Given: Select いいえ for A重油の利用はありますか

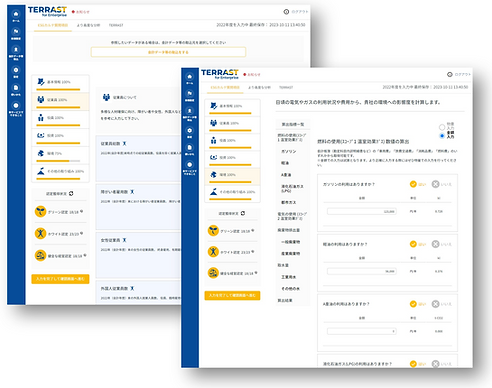Looking at the screenshot, I should [442, 304].
